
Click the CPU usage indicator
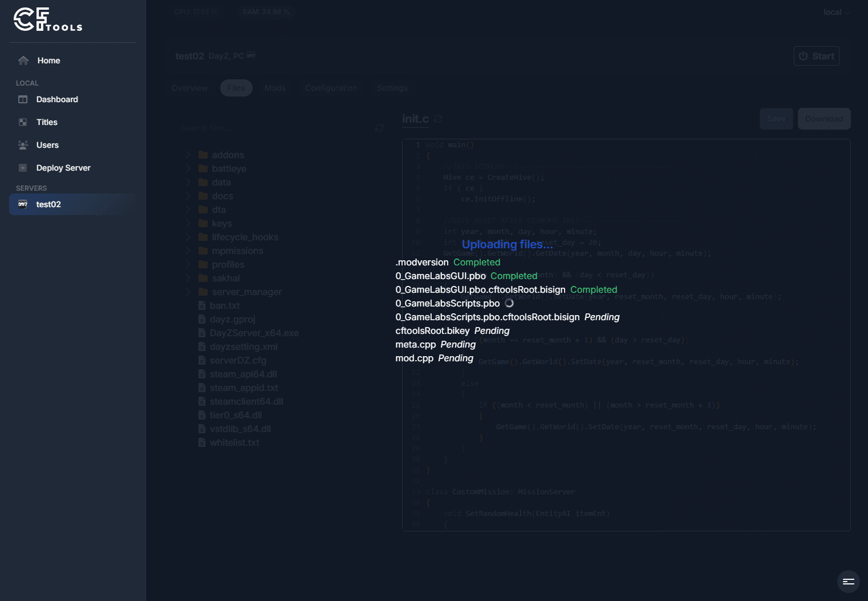[196, 12]
